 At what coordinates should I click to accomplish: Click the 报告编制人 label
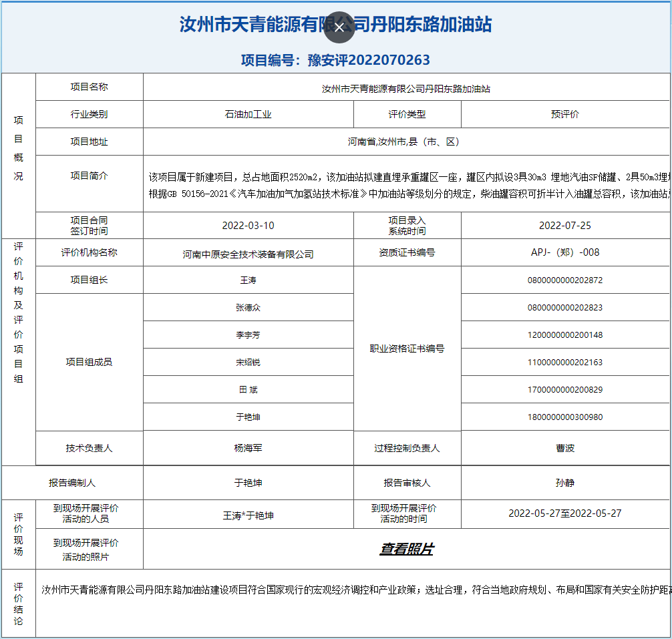coord(72,483)
